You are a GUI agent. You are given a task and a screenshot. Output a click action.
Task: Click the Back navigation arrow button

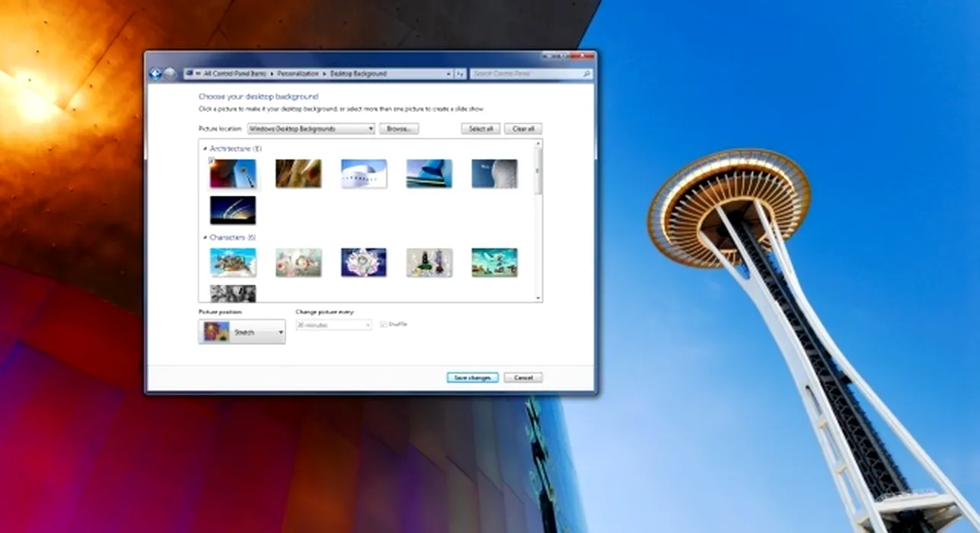[x=156, y=74]
